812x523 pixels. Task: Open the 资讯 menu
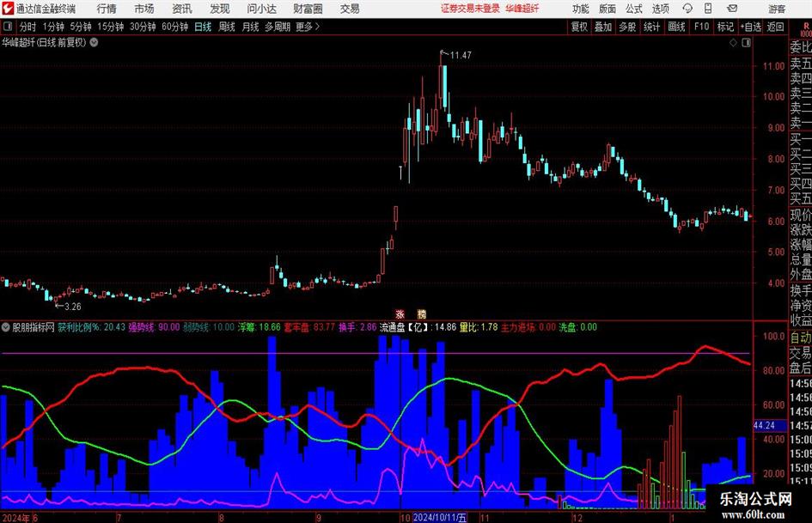point(182,9)
